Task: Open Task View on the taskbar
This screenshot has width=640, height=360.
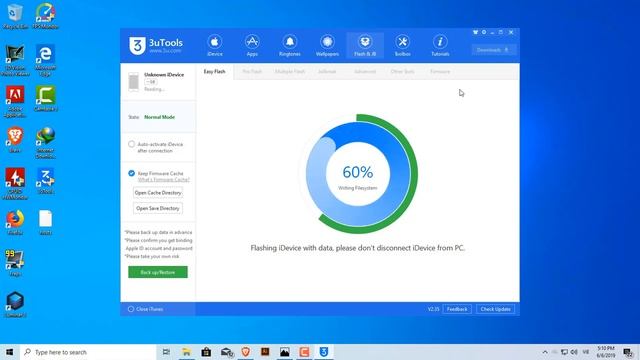Action: click(166, 352)
